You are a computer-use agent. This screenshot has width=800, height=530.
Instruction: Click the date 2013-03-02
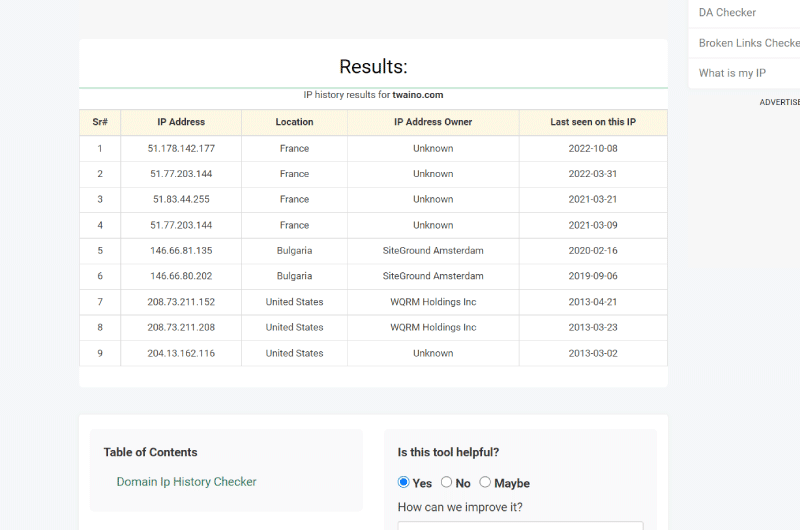pyautogui.click(x=593, y=353)
